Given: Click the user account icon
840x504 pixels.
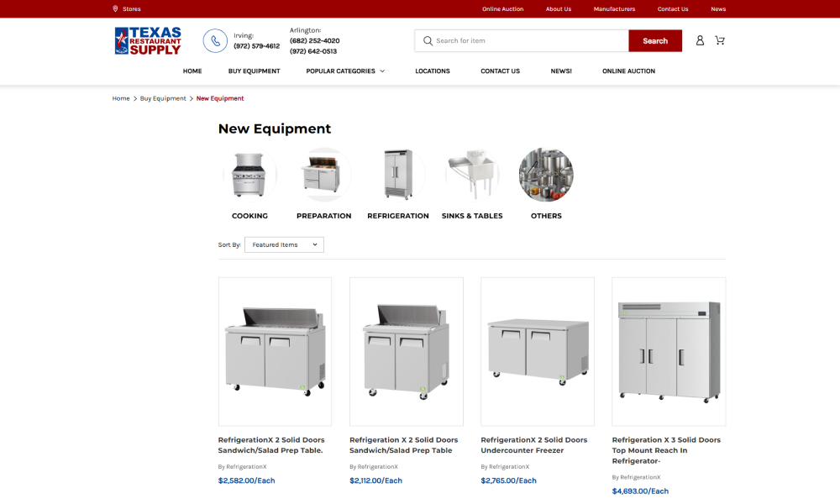Looking at the screenshot, I should [x=700, y=40].
